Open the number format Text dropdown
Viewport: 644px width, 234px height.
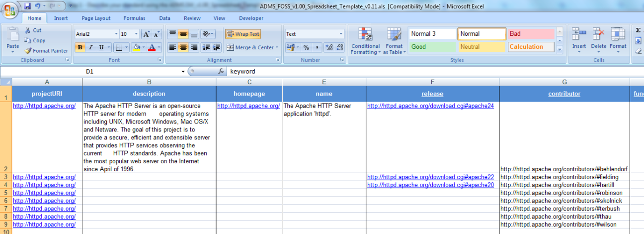(341, 34)
